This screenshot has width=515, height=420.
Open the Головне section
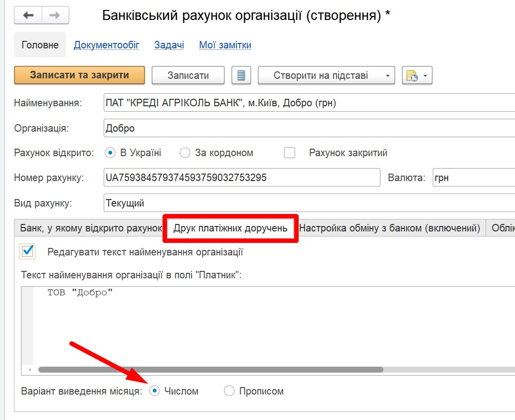(x=40, y=45)
